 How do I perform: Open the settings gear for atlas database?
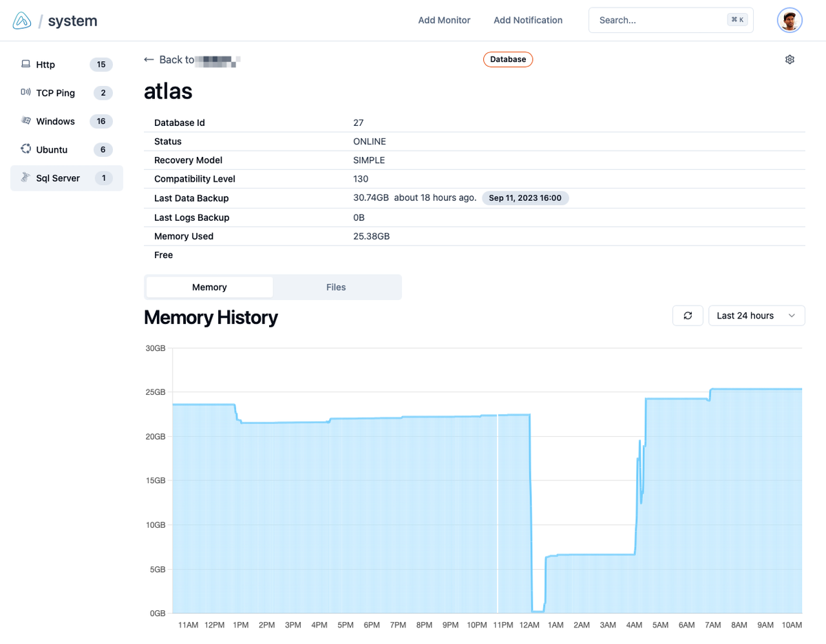790,59
